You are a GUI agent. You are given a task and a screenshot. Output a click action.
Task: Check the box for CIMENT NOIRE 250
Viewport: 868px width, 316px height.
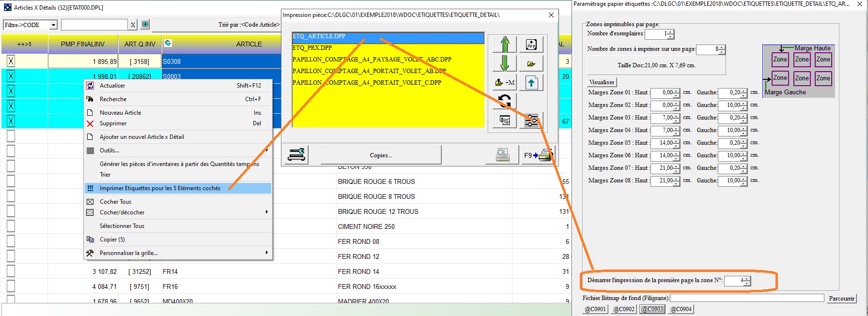[x=11, y=226]
